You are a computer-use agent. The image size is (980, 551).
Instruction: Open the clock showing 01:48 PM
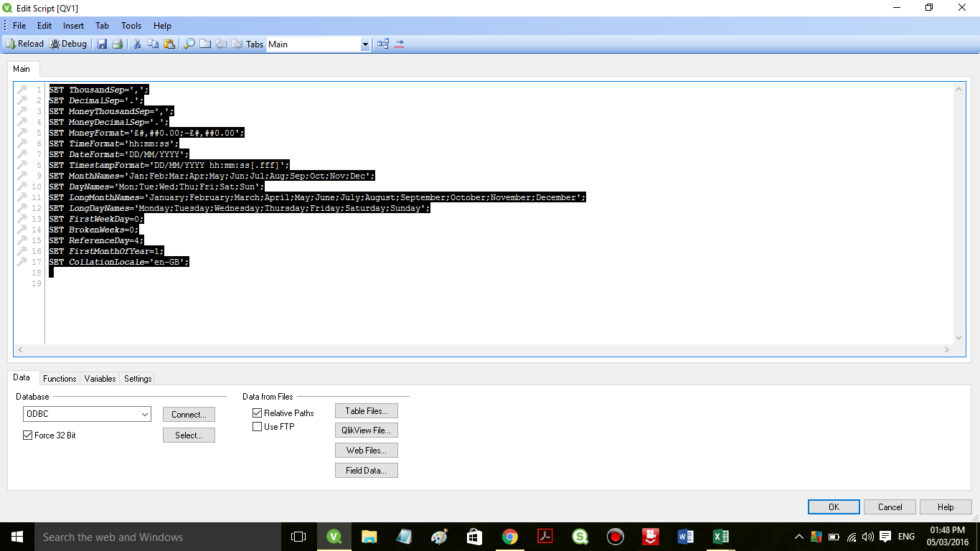(x=946, y=537)
